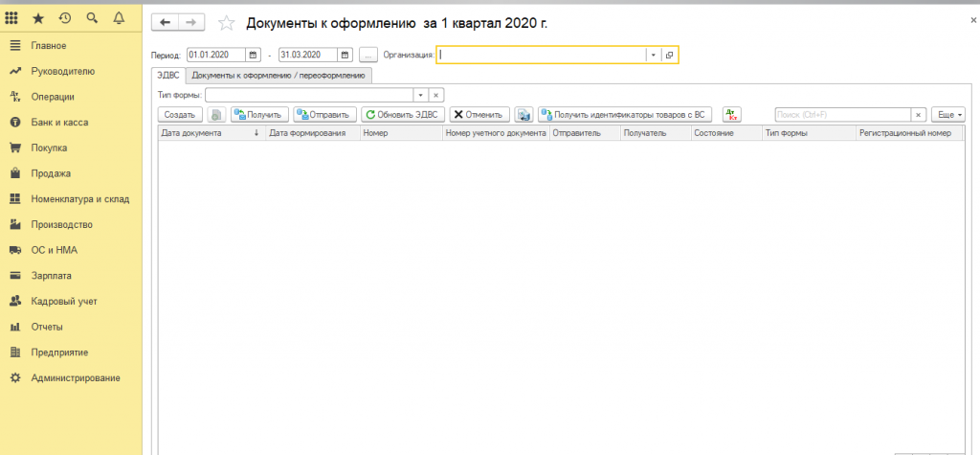Open the functions menu grid icon
This screenshot has width=980, height=455.
pyautogui.click(x=14, y=18)
